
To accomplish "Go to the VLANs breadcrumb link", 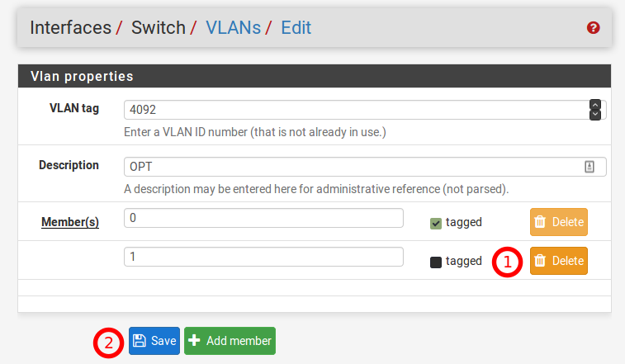I will 233,27.
